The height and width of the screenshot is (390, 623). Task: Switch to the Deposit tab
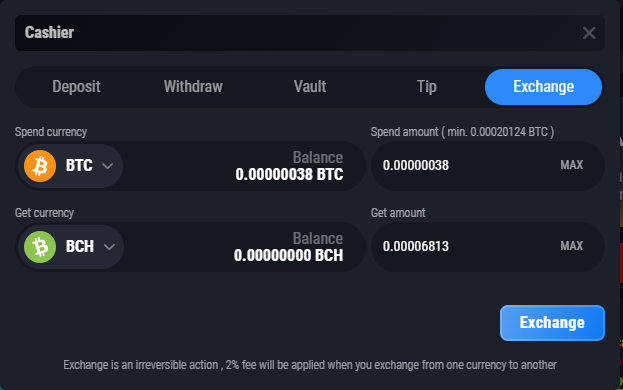76,87
